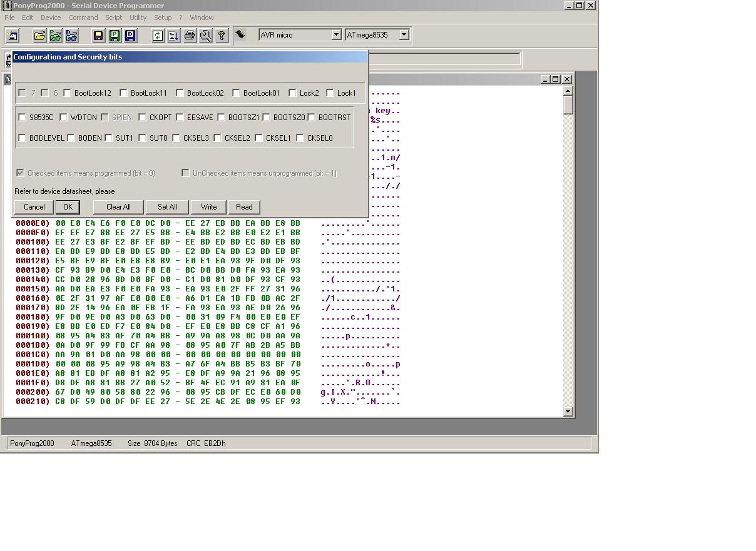This screenshot has height=551, width=756.
Task: Click Read to read the fuse bits
Action: click(245, 207)
